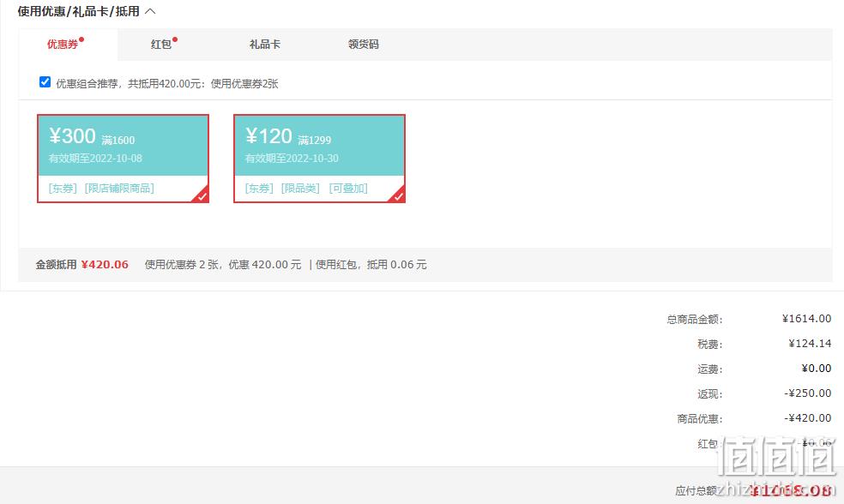Click the 税费 label
This screenshot has width=844, height=504.
(x=710, y=345)
